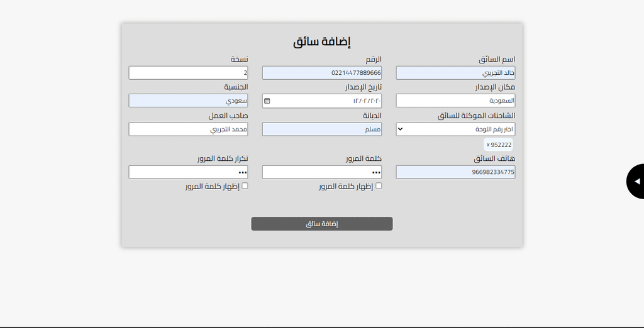
Task: Select the نسخة field containing 2
Action: 188,73
